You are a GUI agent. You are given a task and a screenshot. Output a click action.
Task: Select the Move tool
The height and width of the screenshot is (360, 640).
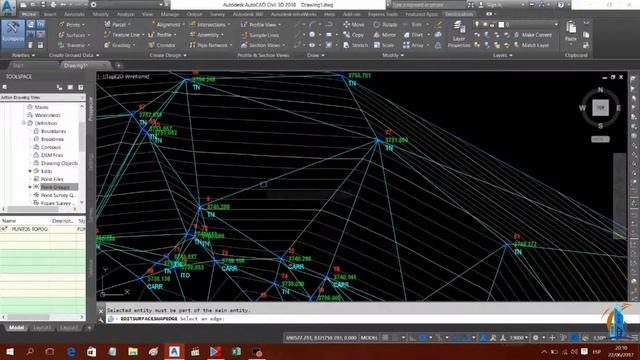point(353,24)
